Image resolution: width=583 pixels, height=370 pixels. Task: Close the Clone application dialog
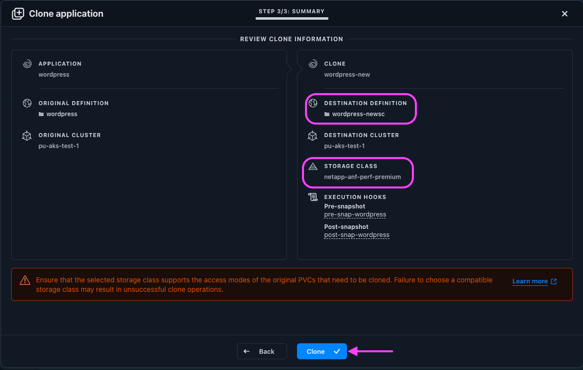pos(564,14)
